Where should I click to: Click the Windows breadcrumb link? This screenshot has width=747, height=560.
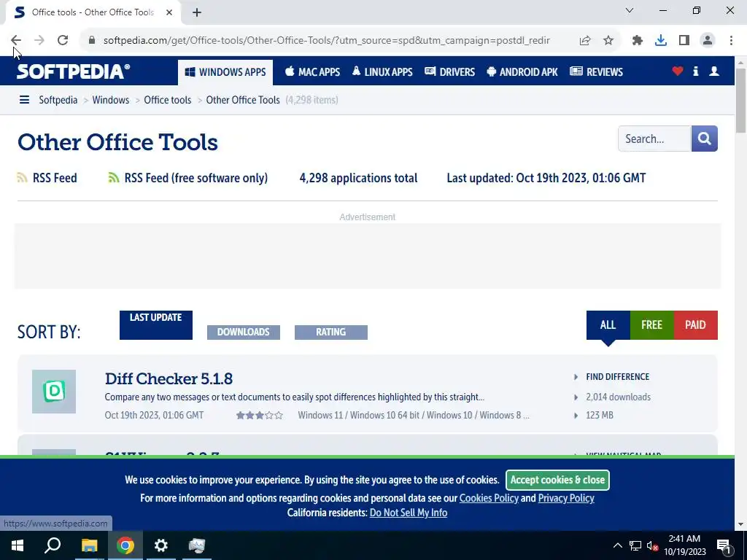pos(111,100)
